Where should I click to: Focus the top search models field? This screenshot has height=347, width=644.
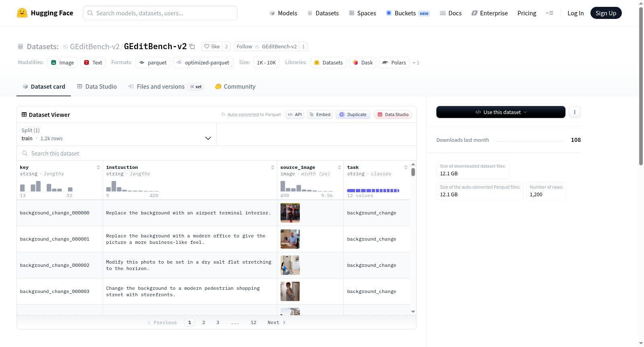pyautogui.click(x=160, y=13)
